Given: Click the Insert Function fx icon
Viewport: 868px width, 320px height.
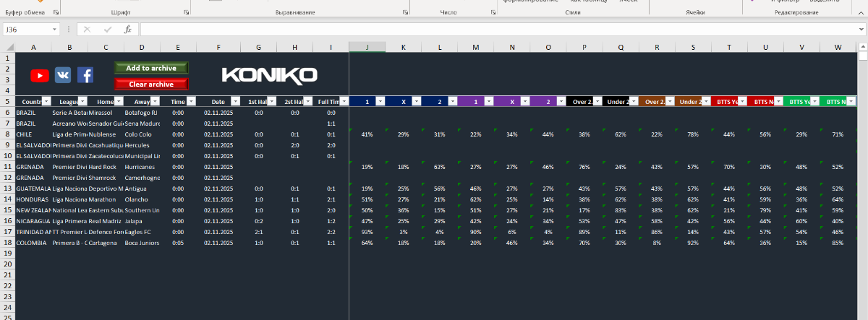Looking at the screenshot, I should pos(127,30).
